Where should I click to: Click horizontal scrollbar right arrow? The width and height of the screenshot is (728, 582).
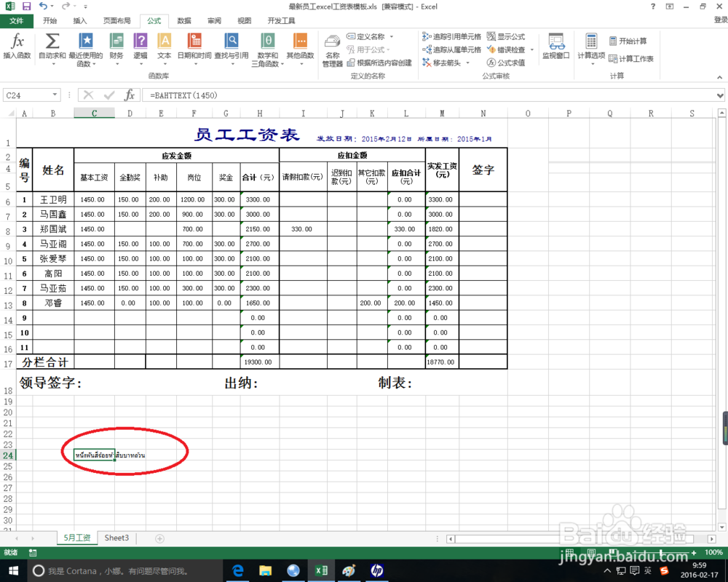[x=711, y=539]
